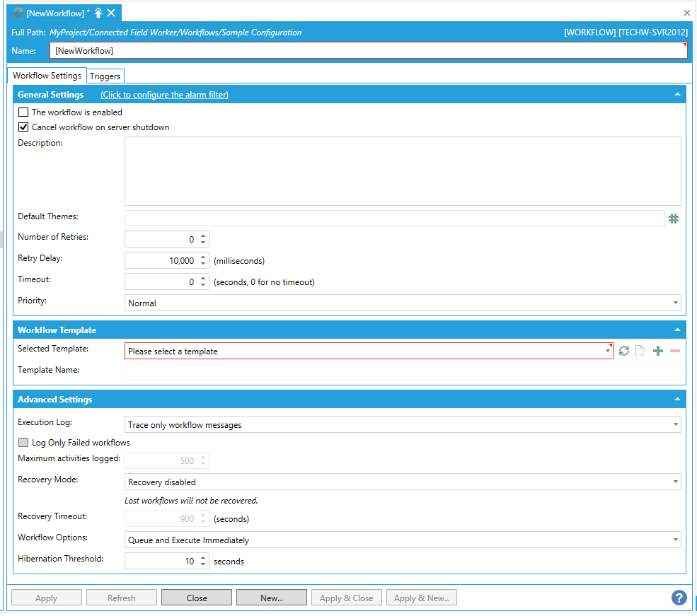Uncheck "Cancel workflow on server shutdown"
The image size is (697, 616).
(23, 127)
